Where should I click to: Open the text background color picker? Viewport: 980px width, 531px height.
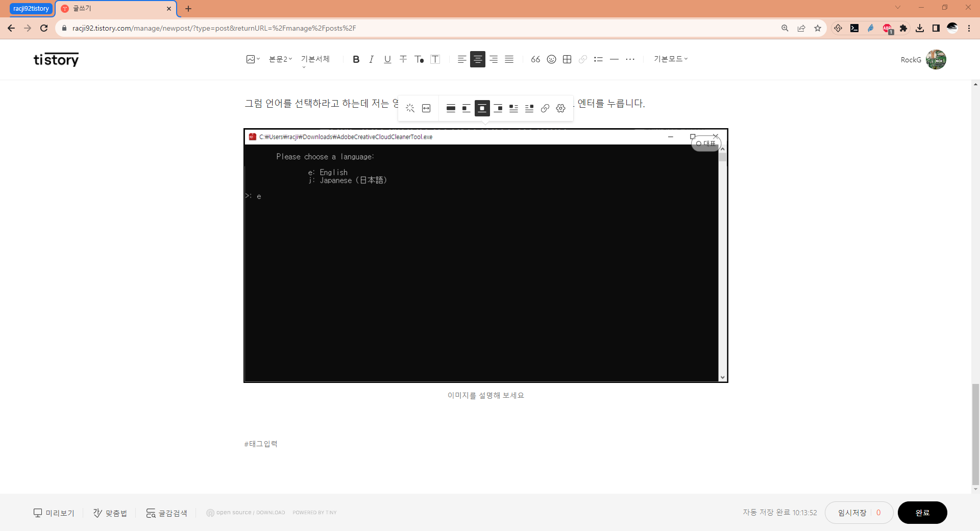coord(435,59)
